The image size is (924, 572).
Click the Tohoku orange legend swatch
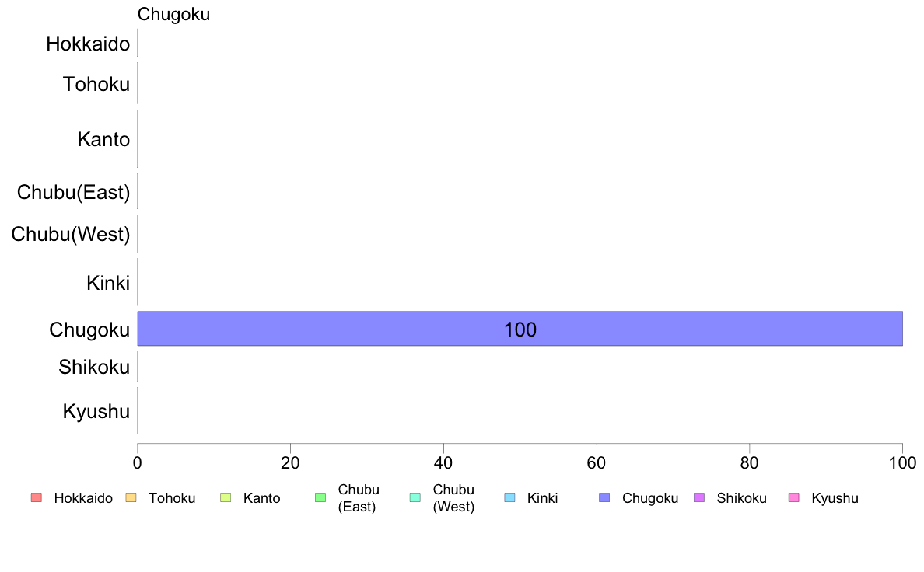pyautogui.click(x=131, y=497)
